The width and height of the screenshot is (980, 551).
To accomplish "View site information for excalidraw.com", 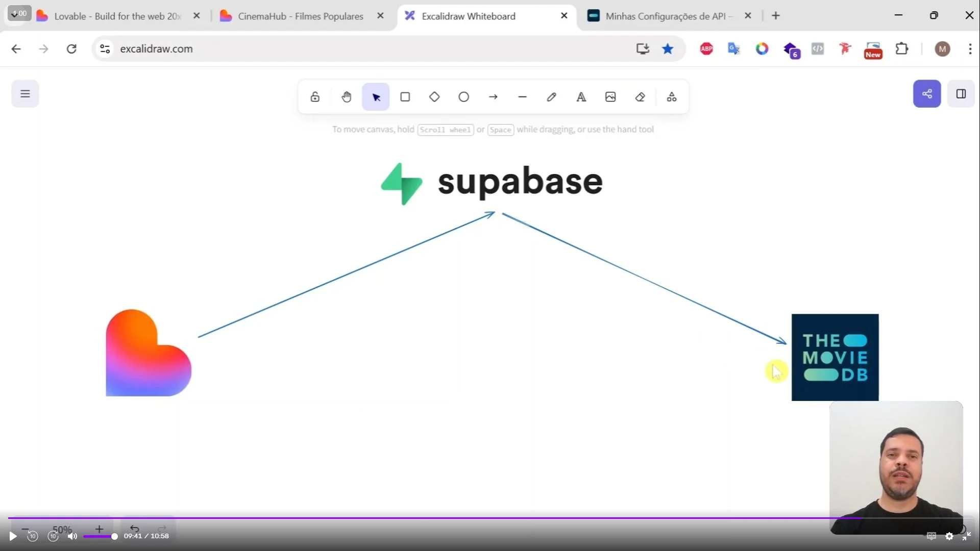I will [105, 49].
